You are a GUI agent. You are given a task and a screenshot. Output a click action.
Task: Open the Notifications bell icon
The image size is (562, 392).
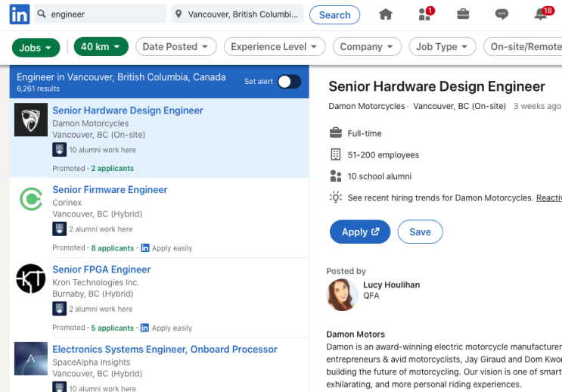pyautogui.click(x=542, y=14)
